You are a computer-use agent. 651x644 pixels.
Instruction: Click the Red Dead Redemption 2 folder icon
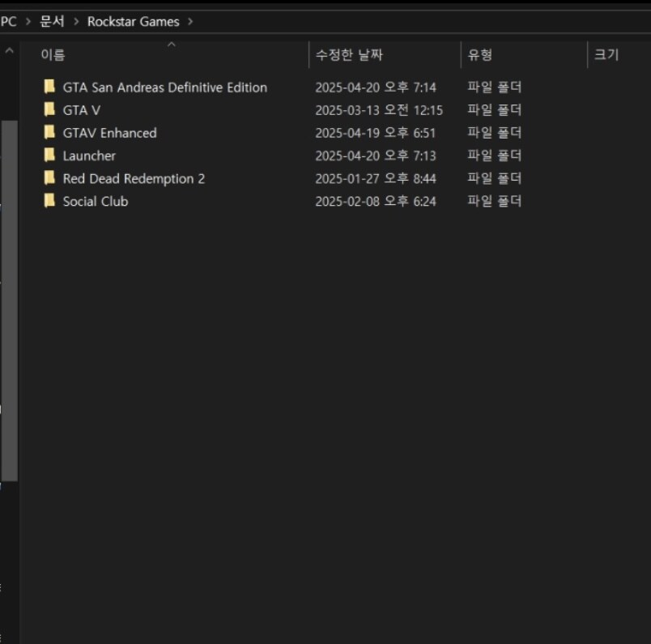click(50, 177)
